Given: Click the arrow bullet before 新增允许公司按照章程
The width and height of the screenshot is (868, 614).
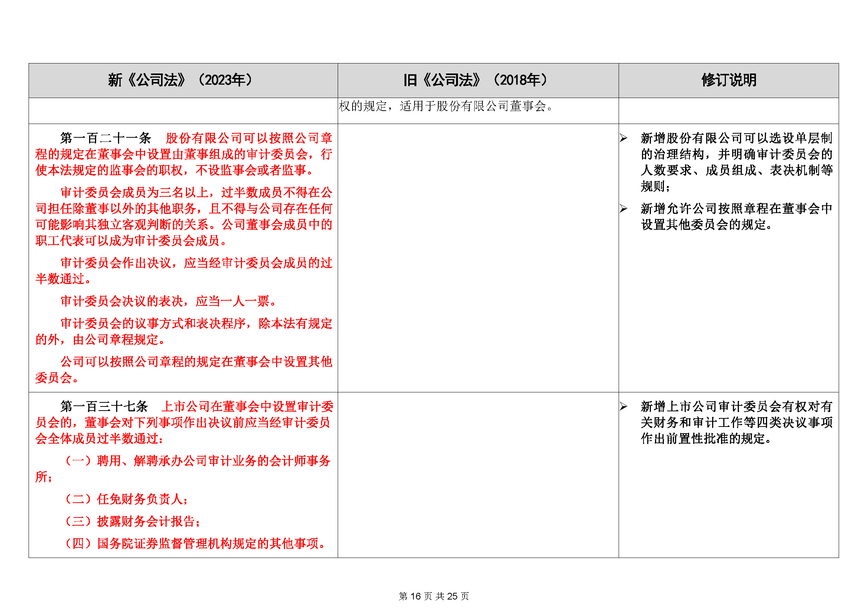Looking at the screenshot, I should pyautogui.click(x=623, y=209).
